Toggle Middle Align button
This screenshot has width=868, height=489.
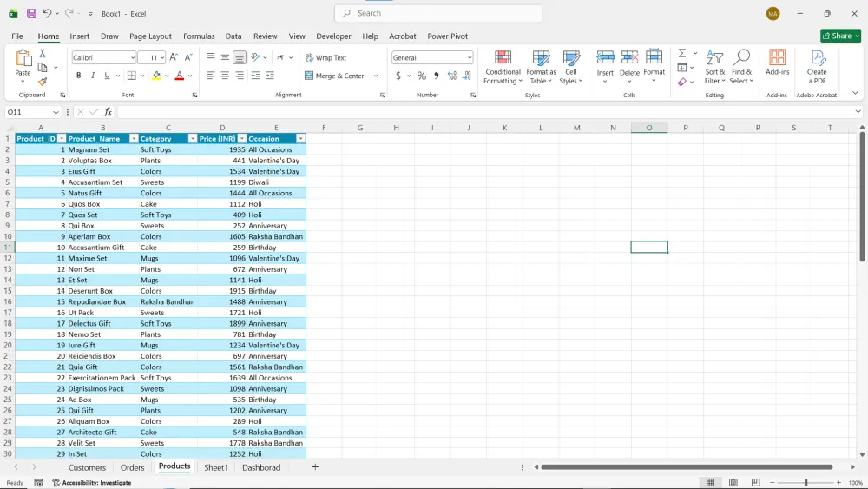pos(225,57)
